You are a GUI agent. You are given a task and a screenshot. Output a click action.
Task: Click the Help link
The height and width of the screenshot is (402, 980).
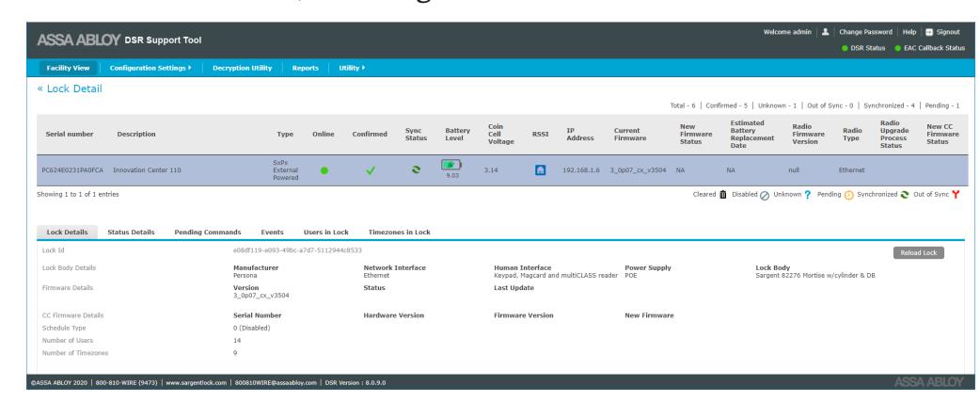[x=909, y=32]
